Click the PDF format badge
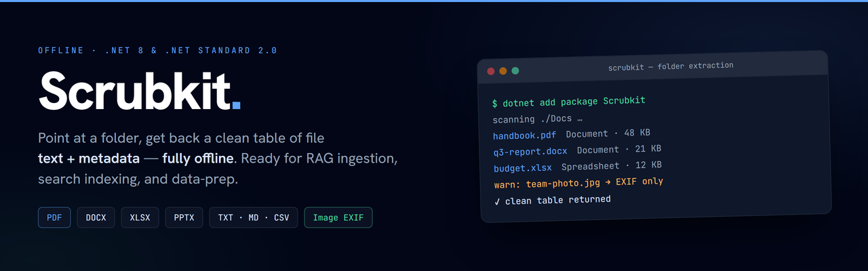The width and height of the screenshot is (868, 271). [x=54, y=217]
